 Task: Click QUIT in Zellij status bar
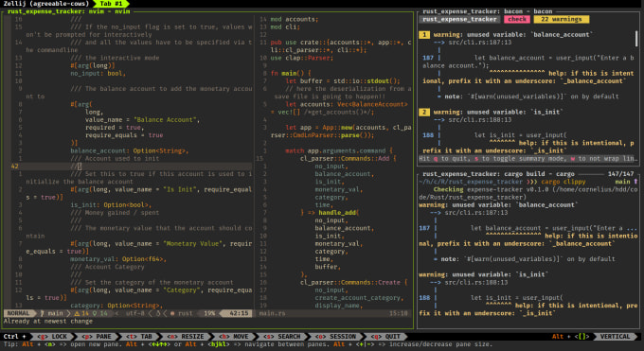tap(385, 337)
